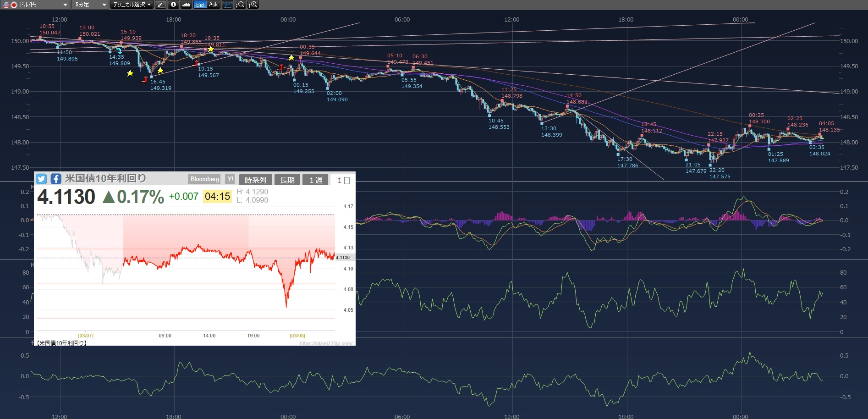Expand the 5分足 timeframe dropdown
Image resolution: width=868 pixels, height=419 pixels.
click(x=90, y=5)
